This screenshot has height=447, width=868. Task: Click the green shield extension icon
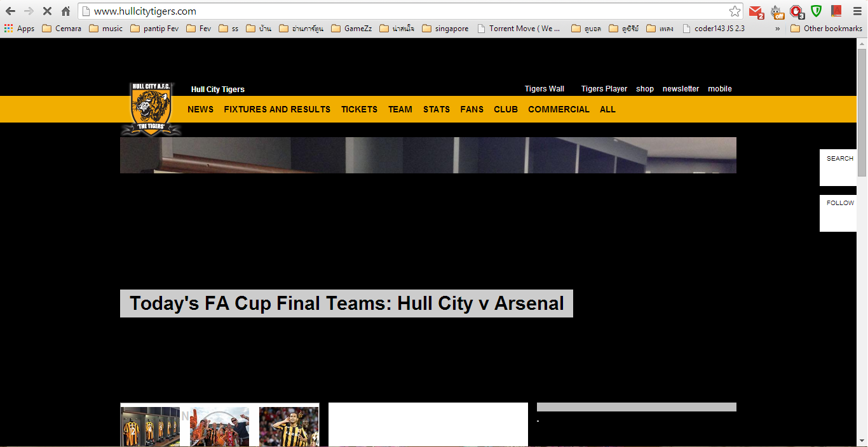pos(816,11)
